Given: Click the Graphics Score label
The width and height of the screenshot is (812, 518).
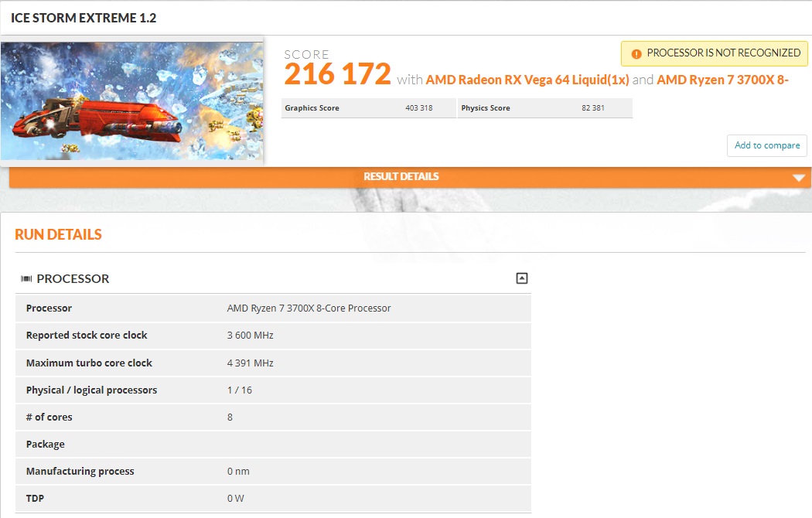Looking at the screenshot, I should (x=312, y=107).
